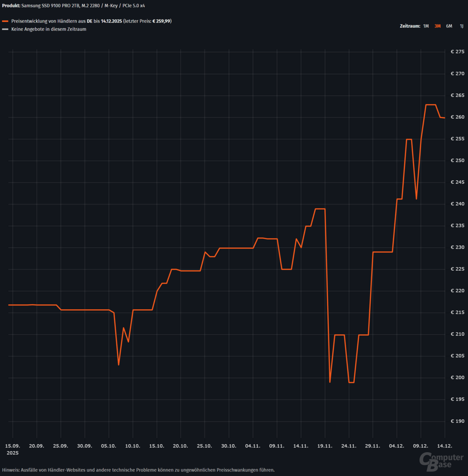
Task: Click the € 275 y-axis label
Action: 457,52
